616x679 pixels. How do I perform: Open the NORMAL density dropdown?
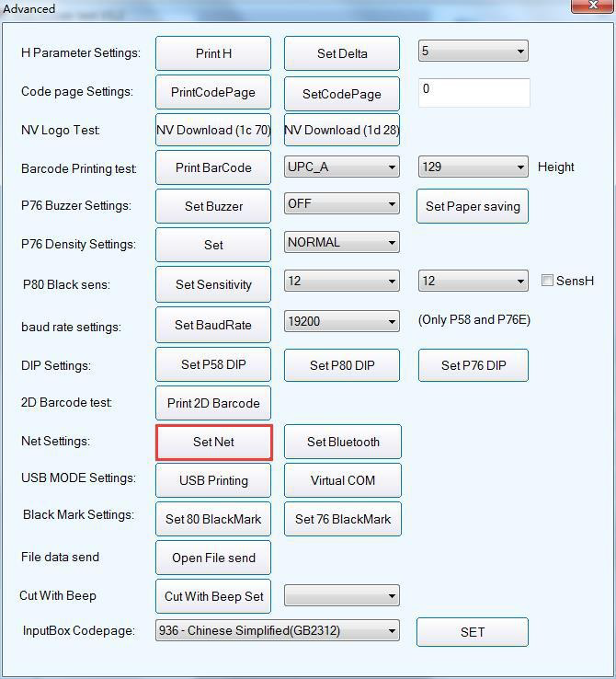(342, 243)
